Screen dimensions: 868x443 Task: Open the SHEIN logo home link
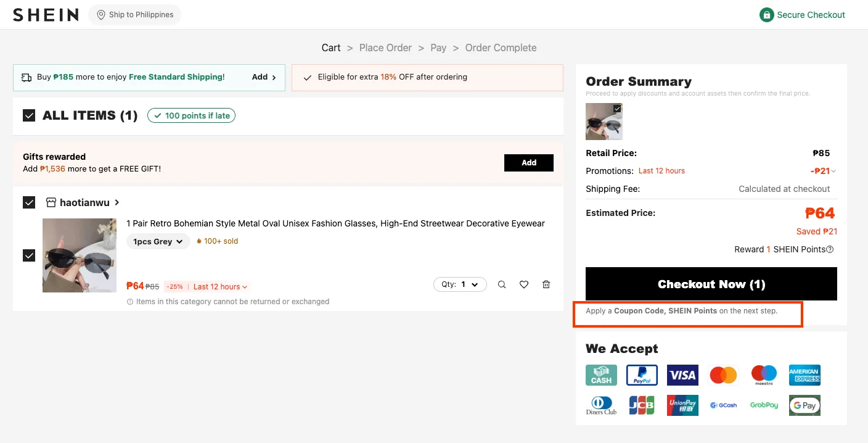click(x=46, y=15)
